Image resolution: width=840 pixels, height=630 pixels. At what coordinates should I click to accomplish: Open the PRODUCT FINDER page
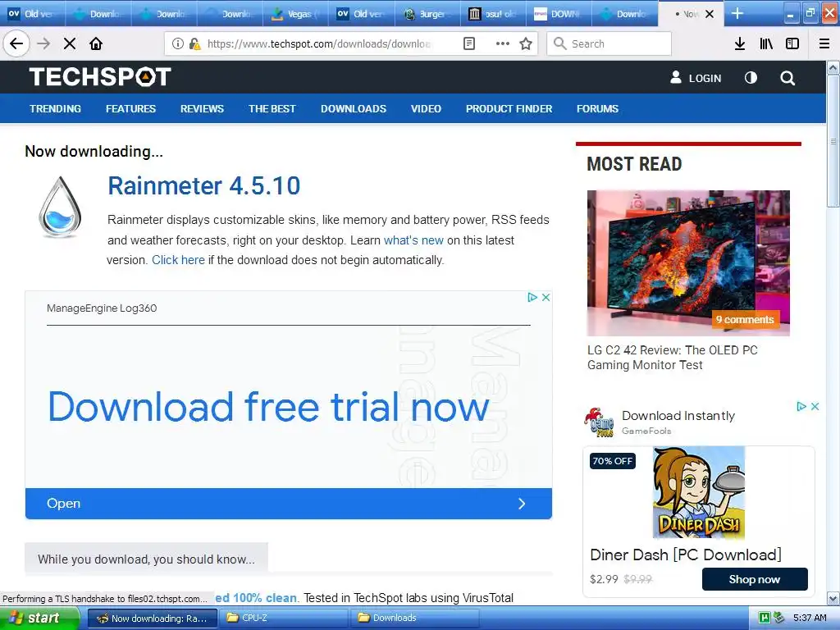point(509,109)
